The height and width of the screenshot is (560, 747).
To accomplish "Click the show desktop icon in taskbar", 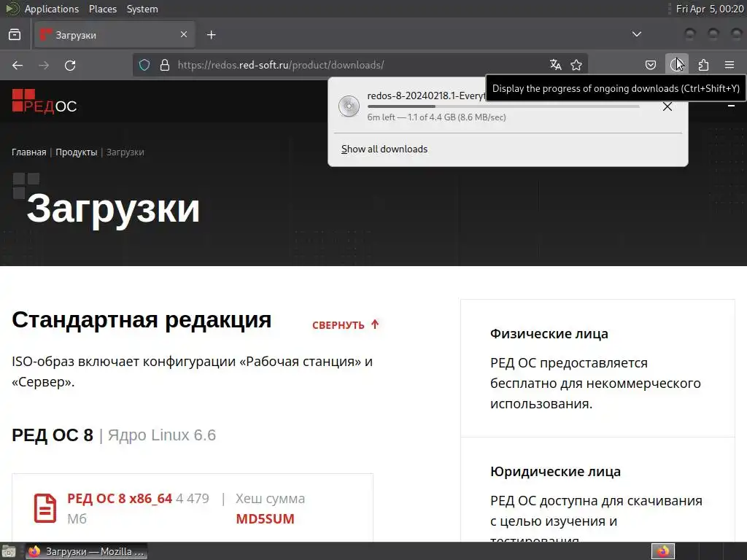I will point(9,551).
